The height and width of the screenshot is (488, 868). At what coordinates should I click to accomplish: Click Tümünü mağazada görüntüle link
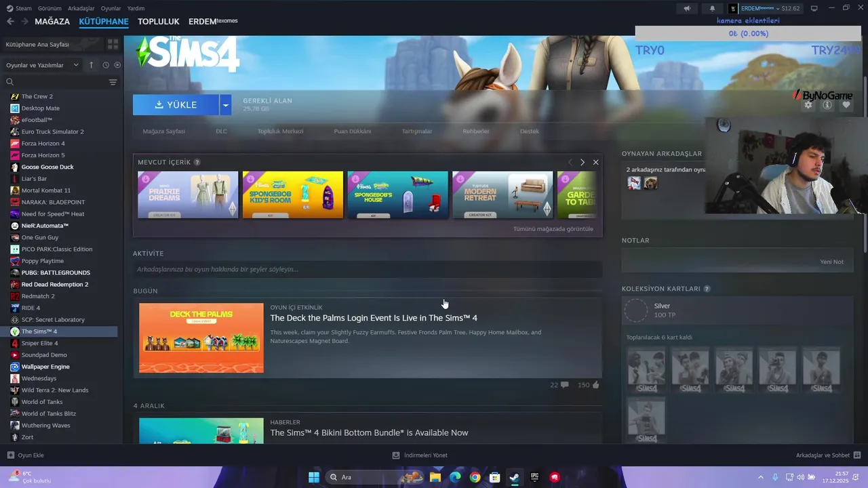pyautogui.click(x=553, y=229)
